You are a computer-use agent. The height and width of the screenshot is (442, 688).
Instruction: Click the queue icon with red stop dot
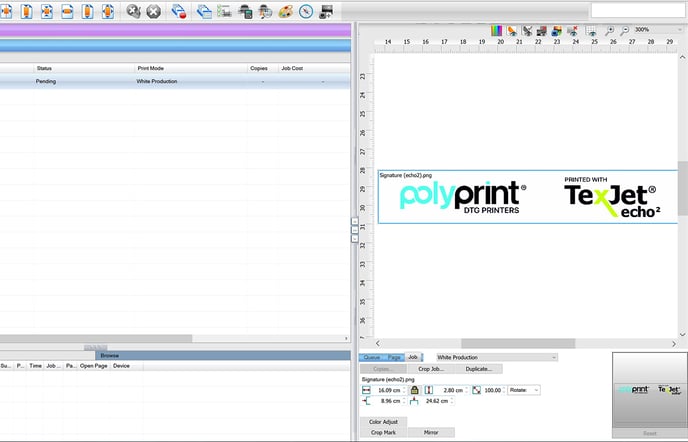(179, 11)
